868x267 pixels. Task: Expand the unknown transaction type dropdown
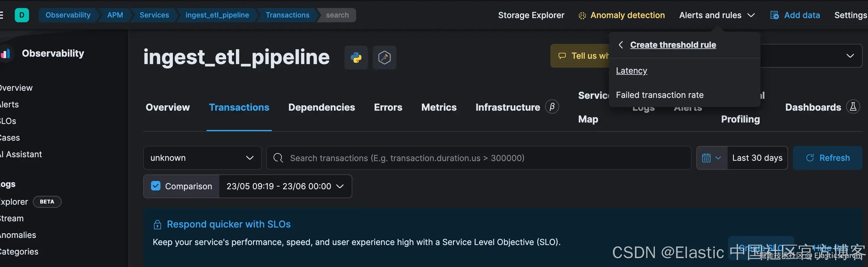coord(202,158)
